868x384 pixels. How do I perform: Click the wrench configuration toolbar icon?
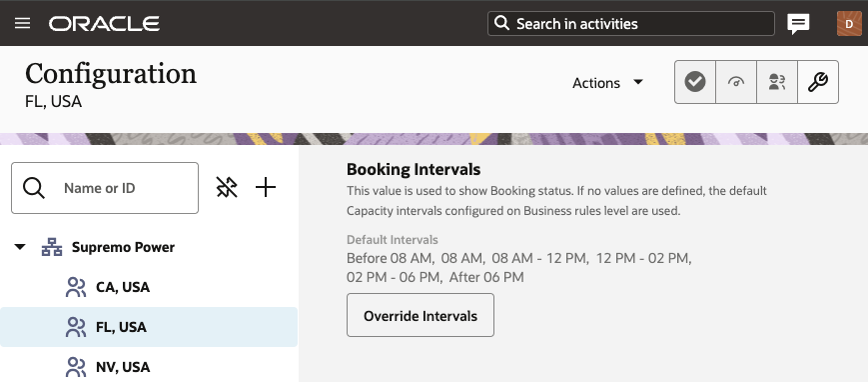[x=818, y=82]
